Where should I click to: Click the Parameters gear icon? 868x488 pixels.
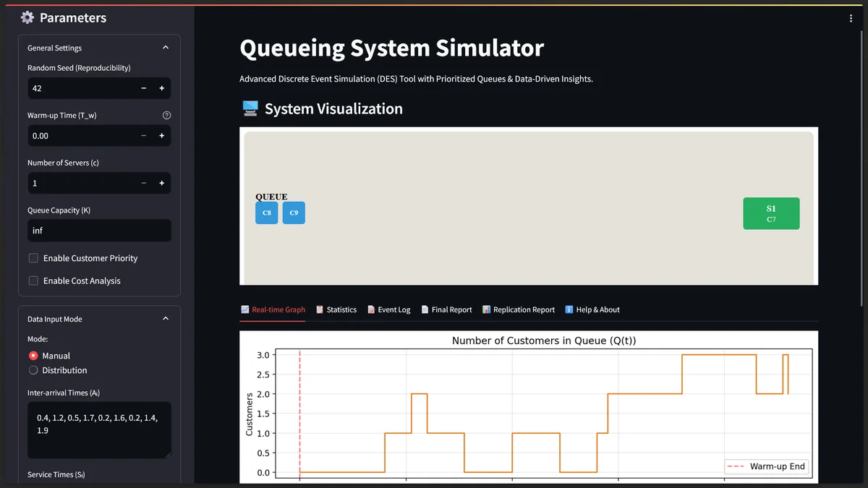point(27,18)
